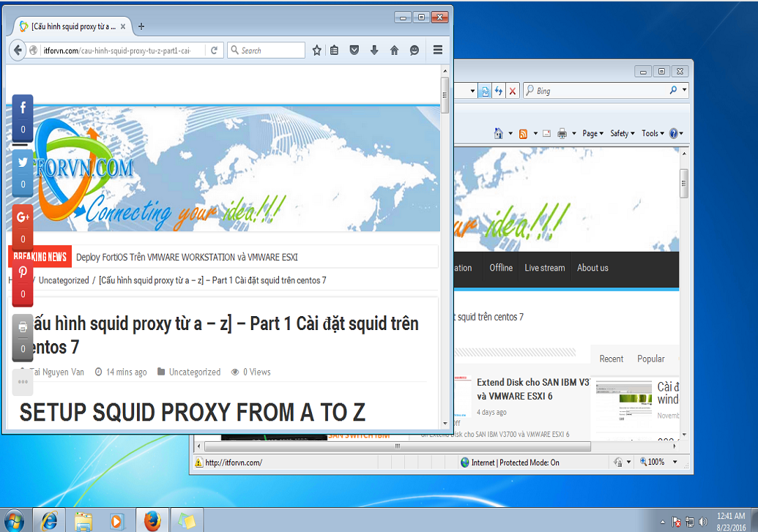This screenshot has height=532, width=758.
Task: Click the Firefox bookmark star icon
Action: [x=317, y=50]
